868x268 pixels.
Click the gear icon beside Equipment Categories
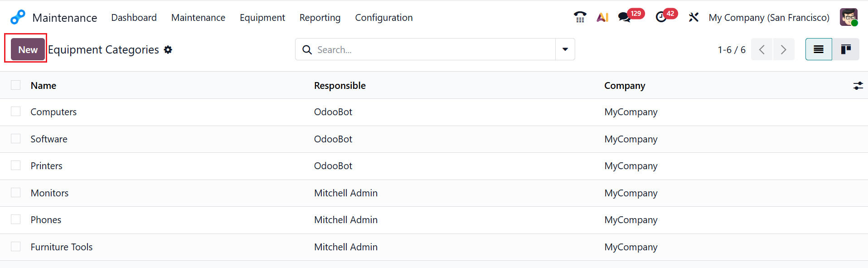(168, 50)
